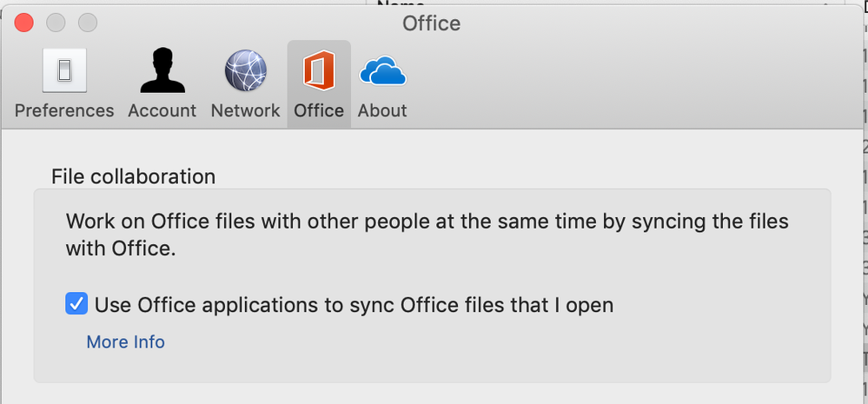Select the Network tab label
This screenshot has height=404, width=868.
click(245, 111)
